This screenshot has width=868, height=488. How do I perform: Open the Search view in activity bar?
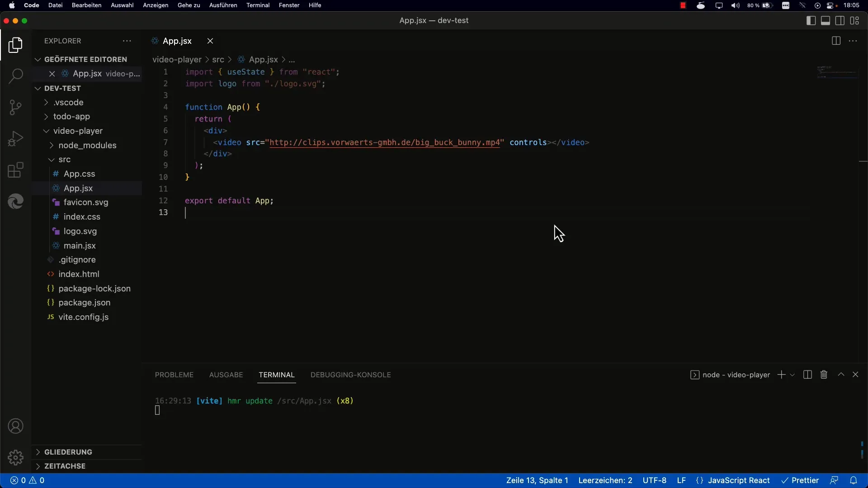point(15,76)
